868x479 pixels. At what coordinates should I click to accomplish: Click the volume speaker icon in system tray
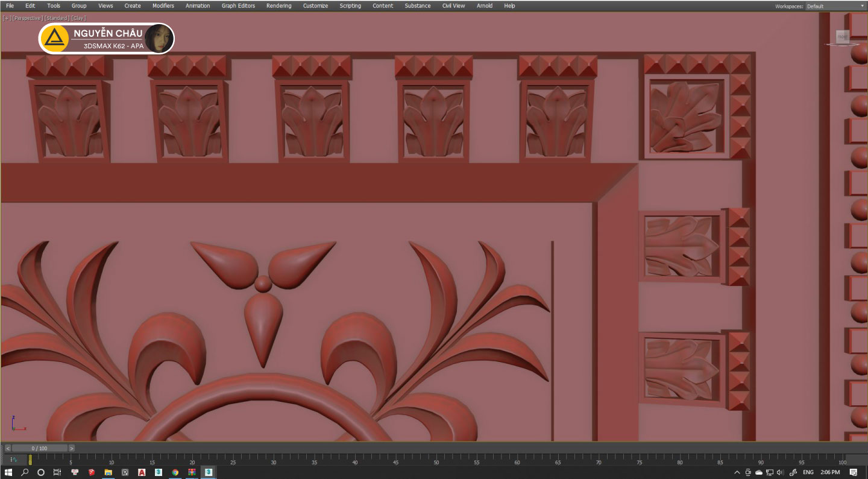pos(780,472)
